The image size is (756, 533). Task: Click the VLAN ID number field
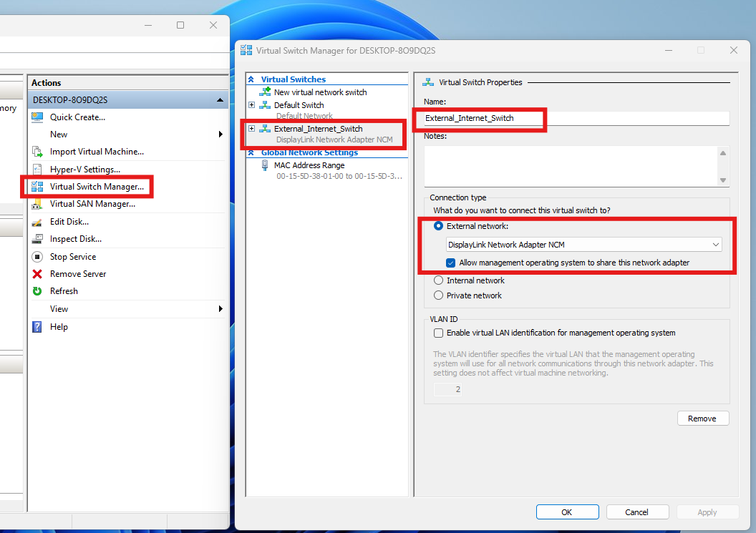(x=447, y=389)
